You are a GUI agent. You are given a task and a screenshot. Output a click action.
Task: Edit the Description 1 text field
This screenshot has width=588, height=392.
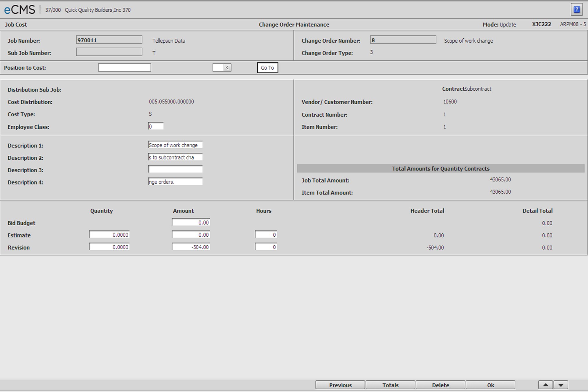point(175,145)
